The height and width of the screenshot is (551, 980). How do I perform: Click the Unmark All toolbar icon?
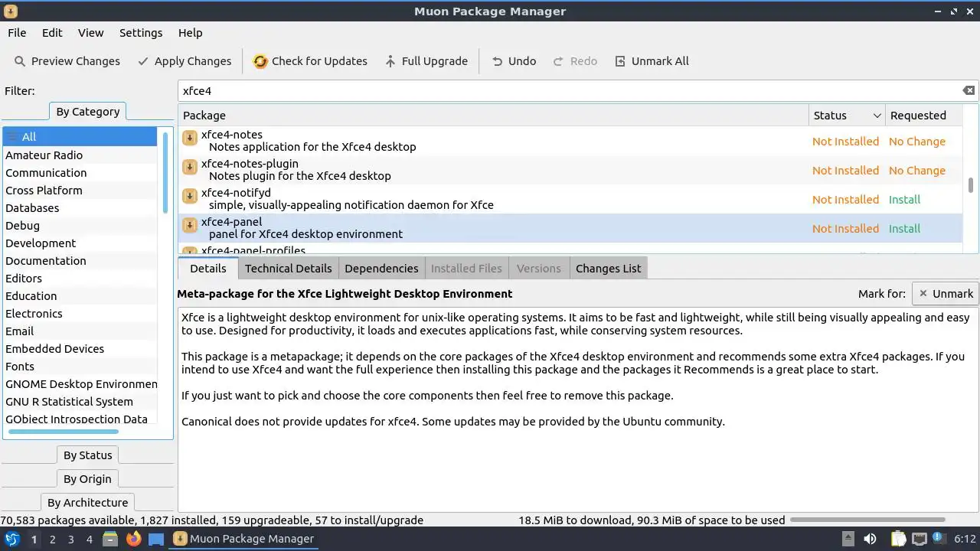[x=620, y=61]
